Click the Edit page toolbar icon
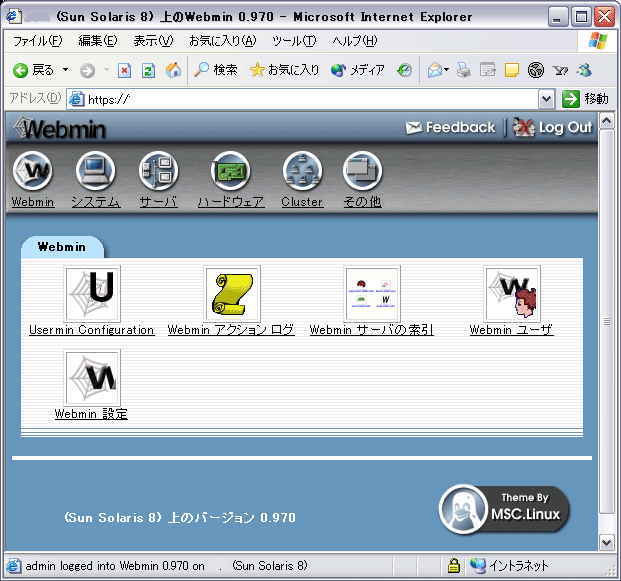 (x=488, y=70)
